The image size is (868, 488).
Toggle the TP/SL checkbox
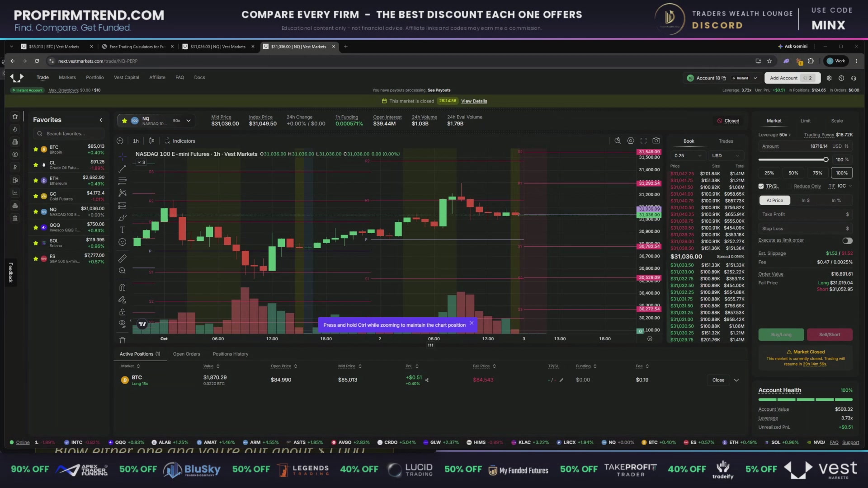point(761,186)
